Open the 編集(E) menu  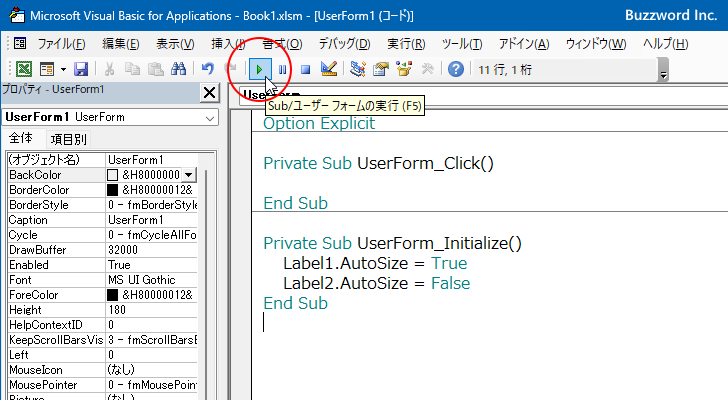tap(121, 44)
